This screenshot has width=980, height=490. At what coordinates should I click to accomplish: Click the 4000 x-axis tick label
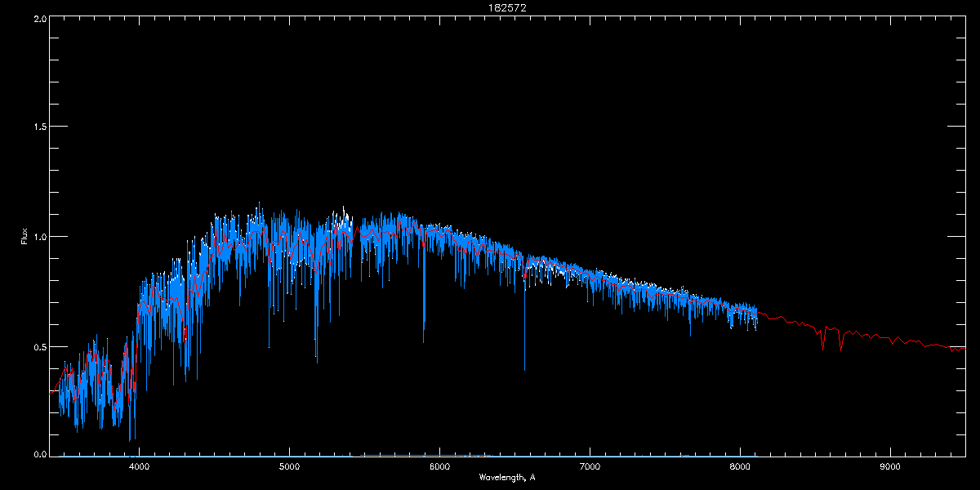pos(139,466)
